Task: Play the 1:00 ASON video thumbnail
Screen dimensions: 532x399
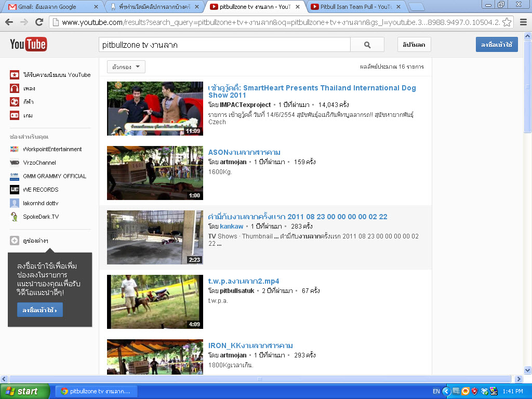Action: click(155, 173)
